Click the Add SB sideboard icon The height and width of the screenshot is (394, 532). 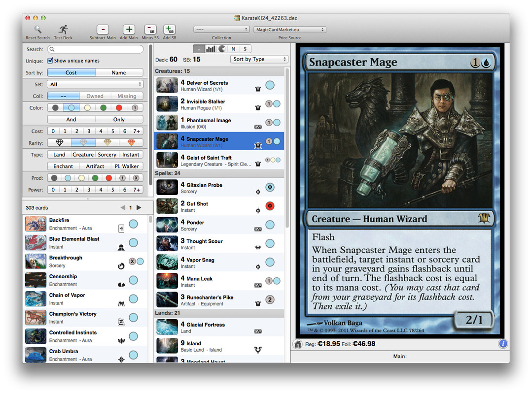point(170,30)
